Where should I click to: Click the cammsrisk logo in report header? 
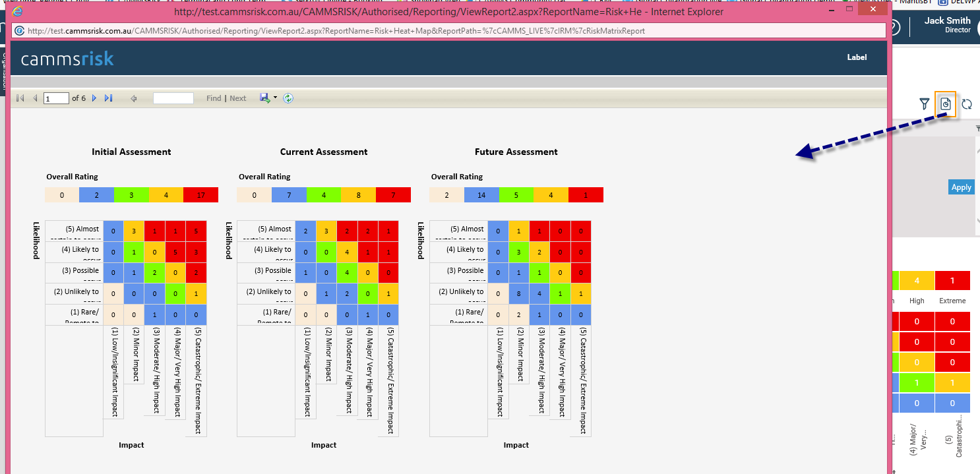[x=67, y=59]
